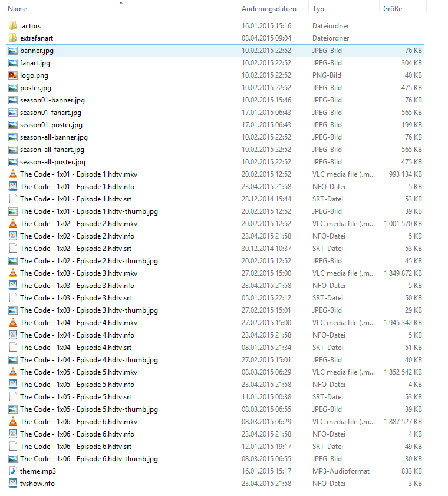The height and width of the screenshot is (496, 448).
Task: Sort by the Typ column header
Action: pyautogui.click(x=318, y=9)
